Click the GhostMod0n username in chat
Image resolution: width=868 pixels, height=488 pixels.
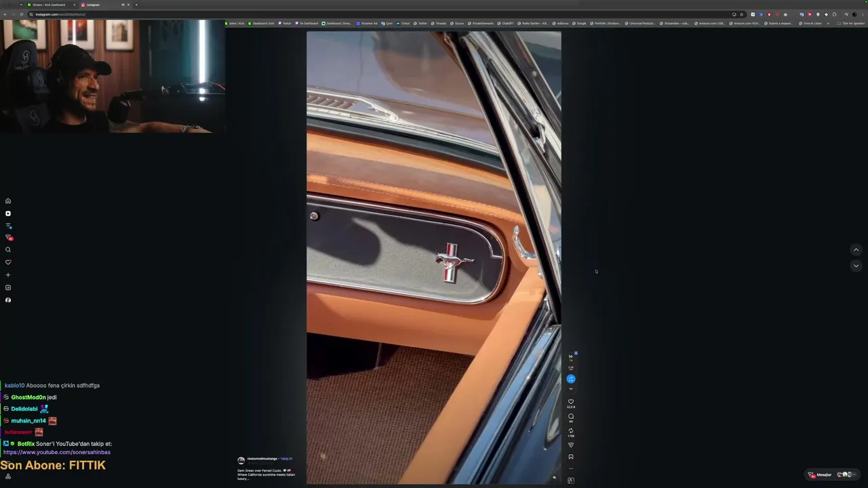point(28,397)
